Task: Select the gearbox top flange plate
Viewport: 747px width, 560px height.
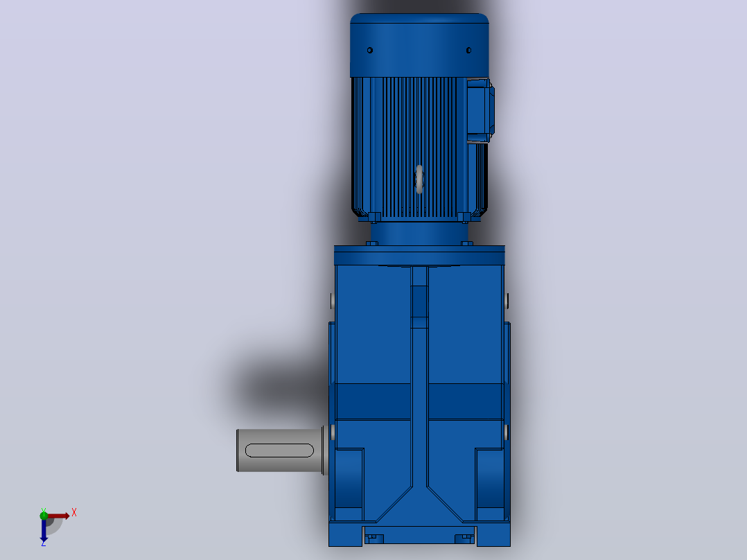Action: click(419, 256)
